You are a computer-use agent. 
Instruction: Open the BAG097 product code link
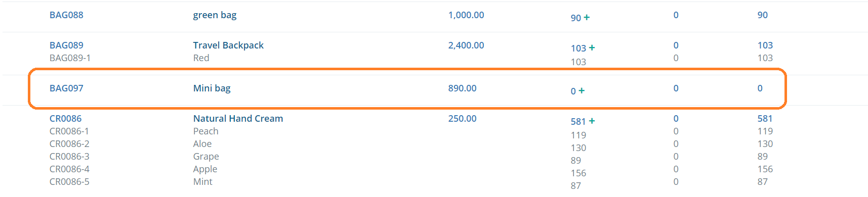tap(66, 88)
